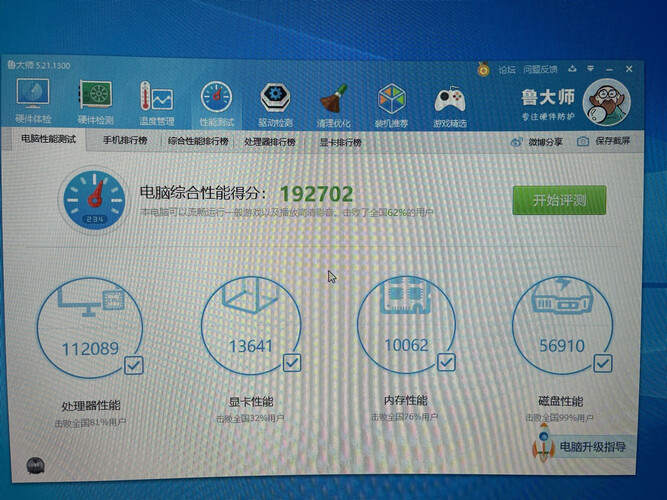667x500 pixels.
Task: Click the gold medal icon in title bar
Action: tap(483, 69)
